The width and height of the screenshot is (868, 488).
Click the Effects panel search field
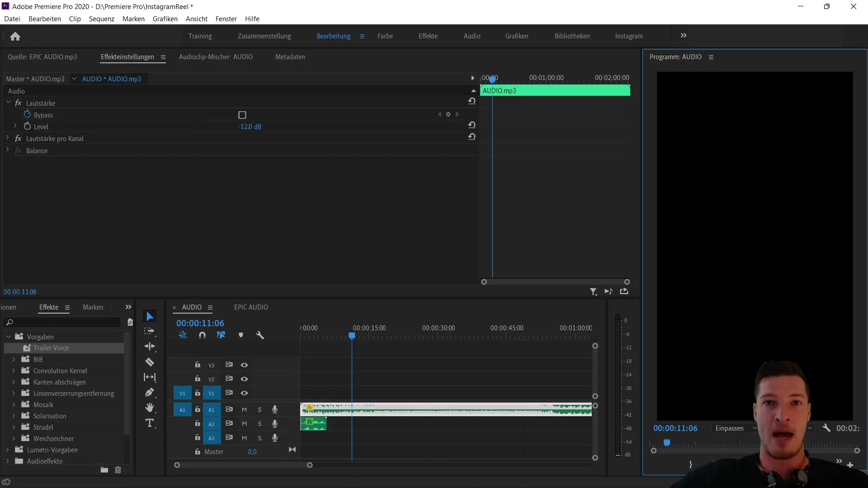pyautogui.click(x=63, y=322)
